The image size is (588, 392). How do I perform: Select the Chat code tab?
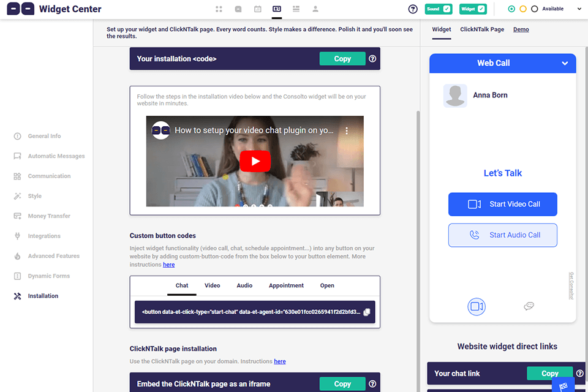point(182,285)
